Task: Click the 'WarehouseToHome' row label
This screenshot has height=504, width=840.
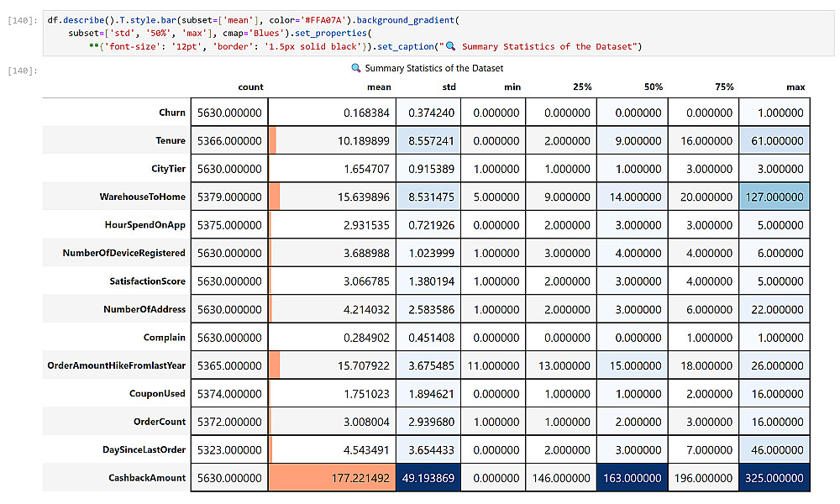Action: (x=143, y=197)
